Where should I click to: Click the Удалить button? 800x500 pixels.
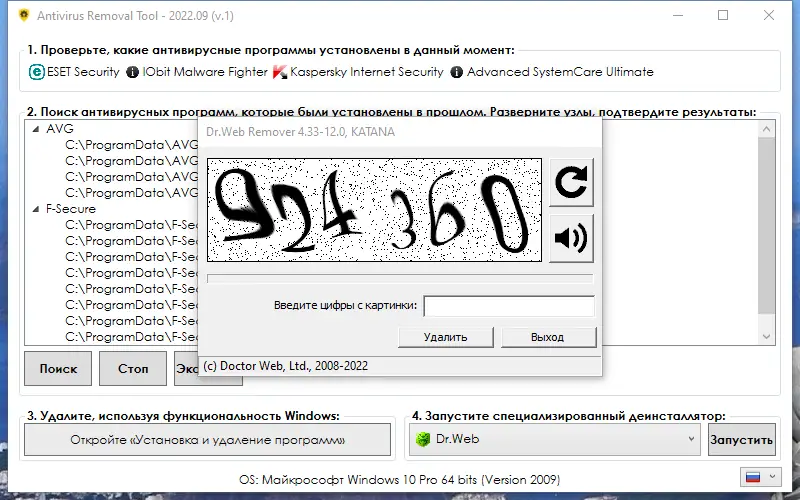pos(445,337)
